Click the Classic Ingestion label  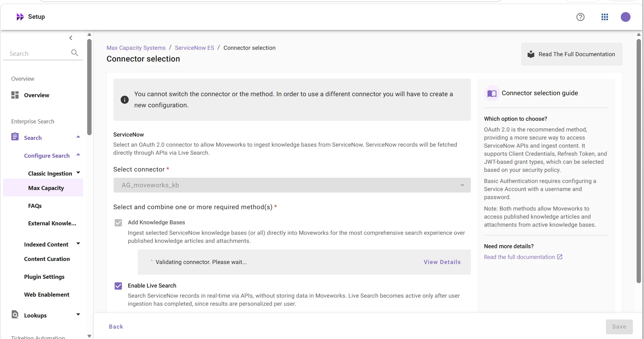(x=50, y=174)
